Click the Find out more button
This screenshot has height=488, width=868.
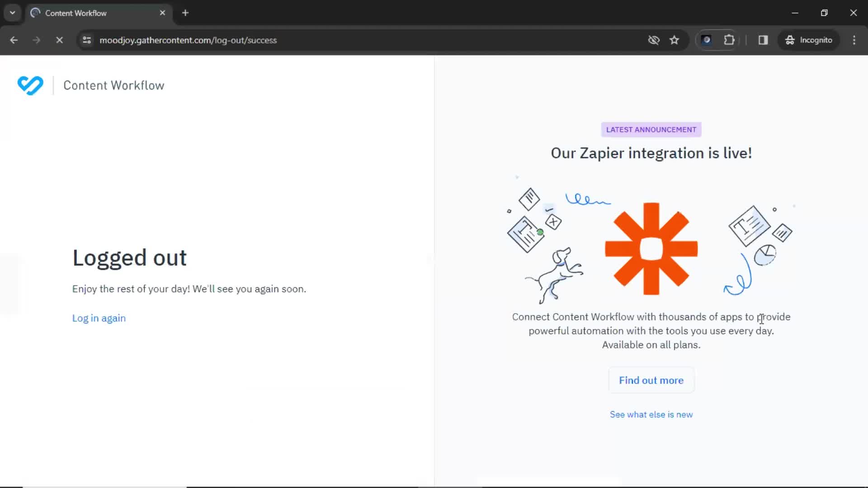[x=651, y=380]
